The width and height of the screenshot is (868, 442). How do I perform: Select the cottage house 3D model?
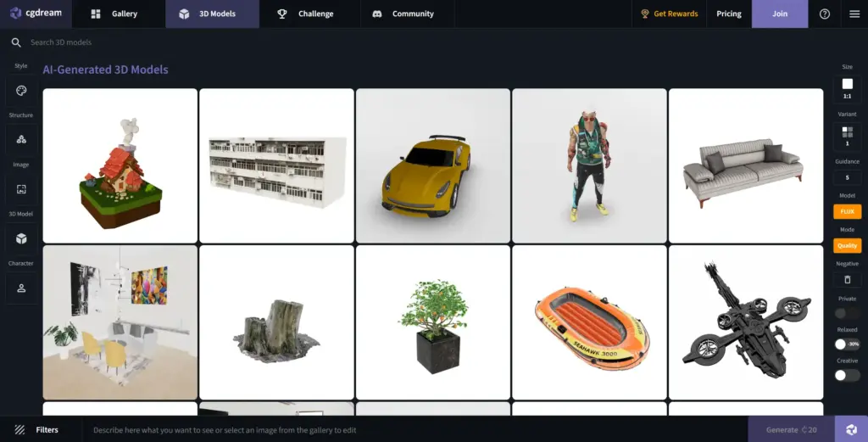[x=120, y=165]
